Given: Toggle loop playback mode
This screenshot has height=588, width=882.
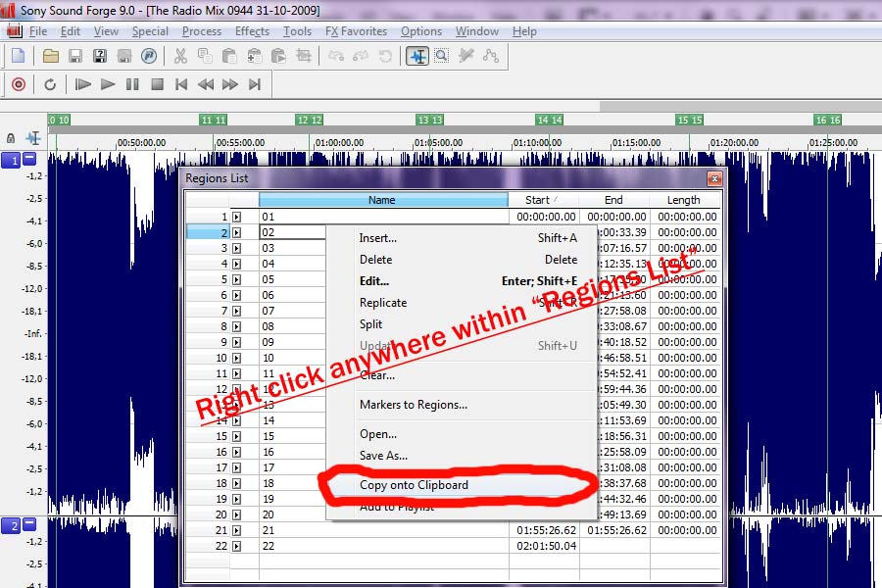Looking at the screenshot, I should pyautogui.click(x=50, y=84).
